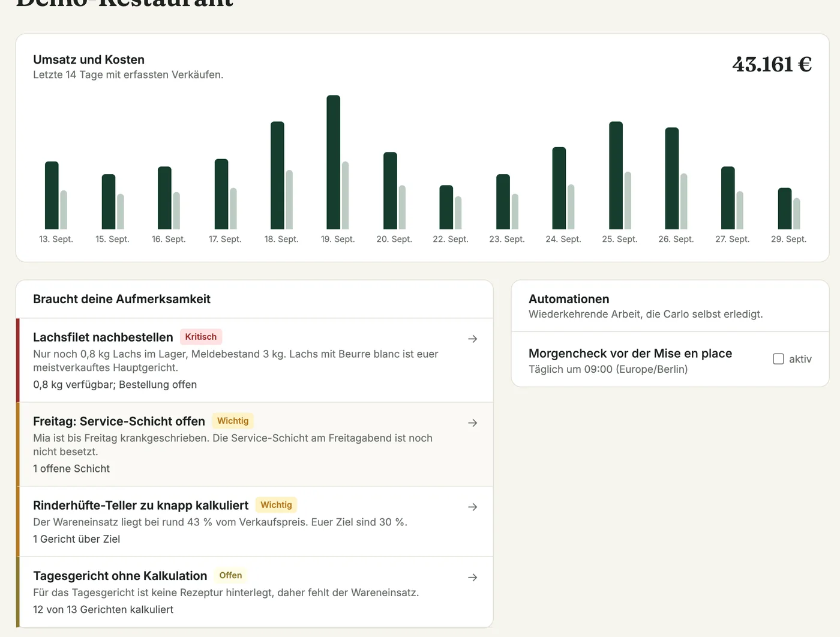
Task: Select the light cost bar for 26. Sept.
Action: pos(683,202)
